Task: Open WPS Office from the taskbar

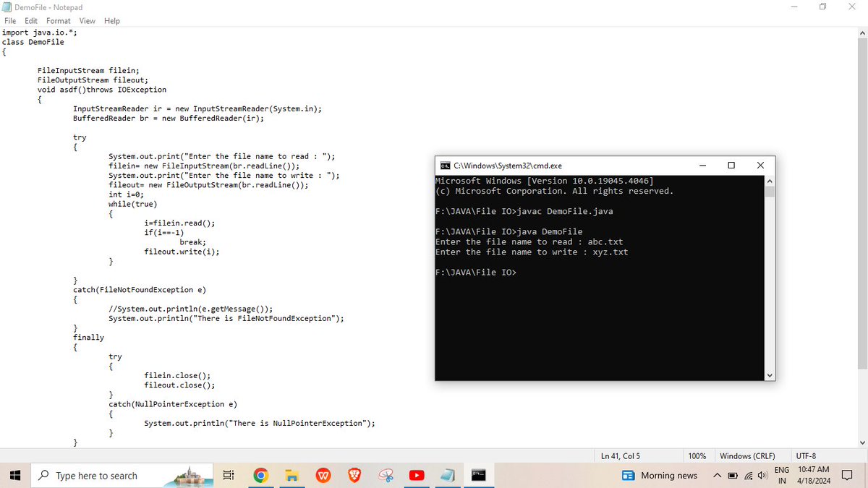Action: point(323,475)
